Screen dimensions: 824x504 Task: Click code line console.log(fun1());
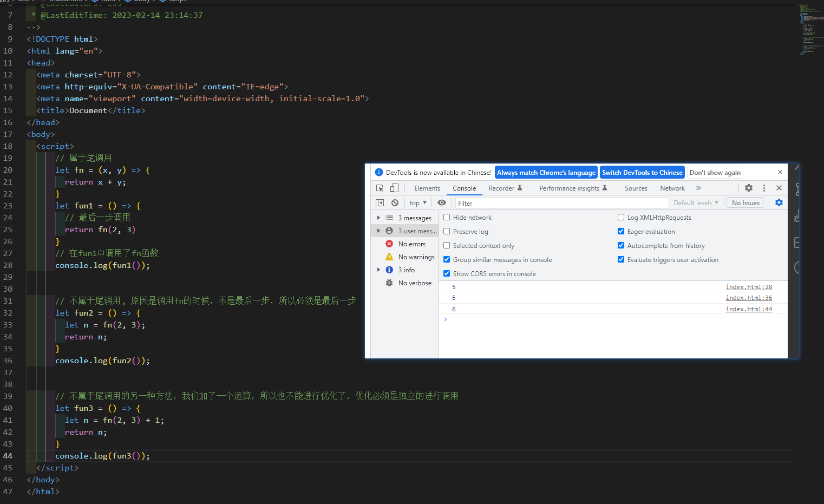(102, 265)
